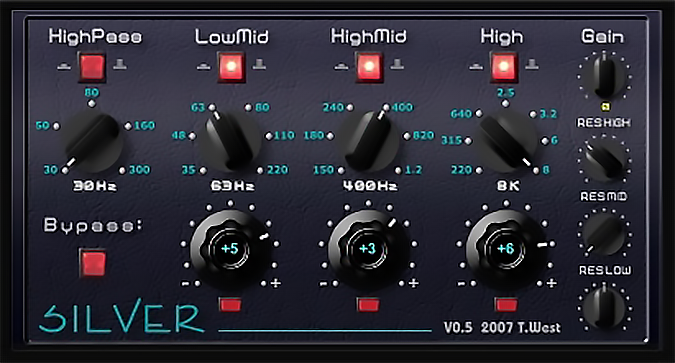Click the minus sign at LowMid gain knob
The height and width of the screenshot is (363, 675).
tap(186, 284)
